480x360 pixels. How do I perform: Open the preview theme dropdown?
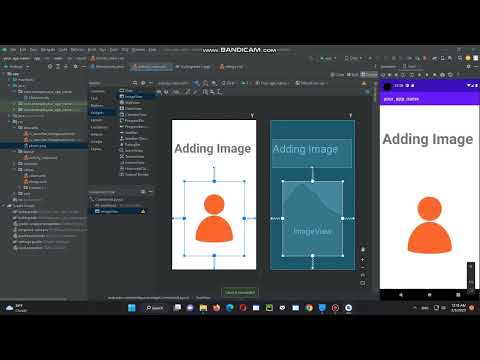273,83
